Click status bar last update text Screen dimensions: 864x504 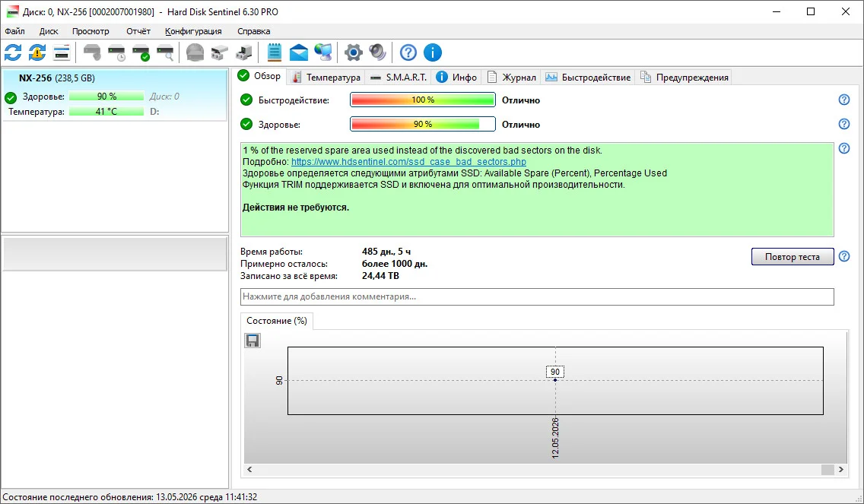130,497
